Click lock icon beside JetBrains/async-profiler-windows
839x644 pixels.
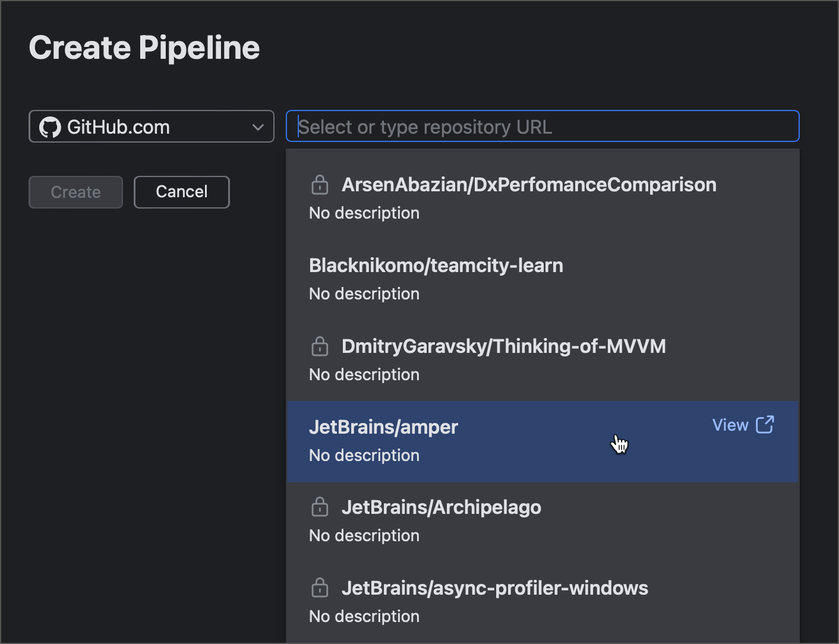[x=320, y=588]
